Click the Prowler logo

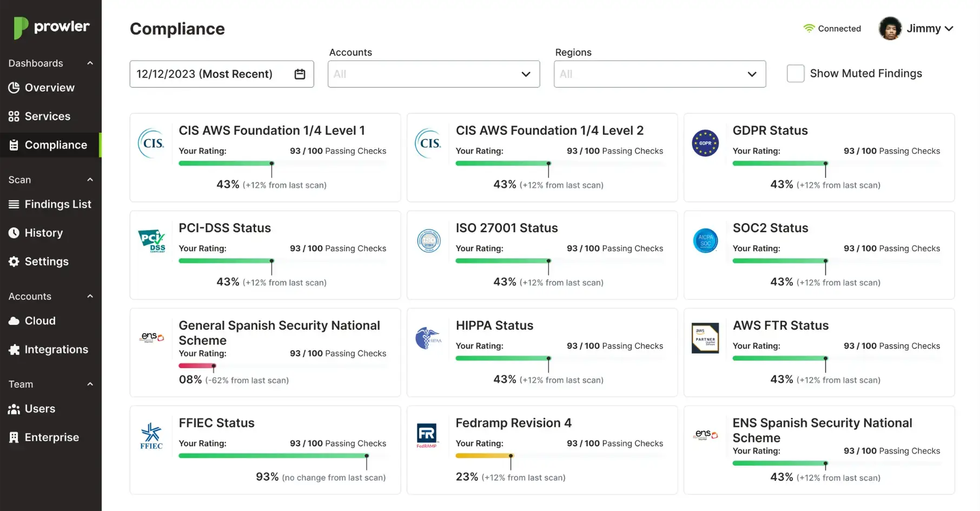coord(51,27)
